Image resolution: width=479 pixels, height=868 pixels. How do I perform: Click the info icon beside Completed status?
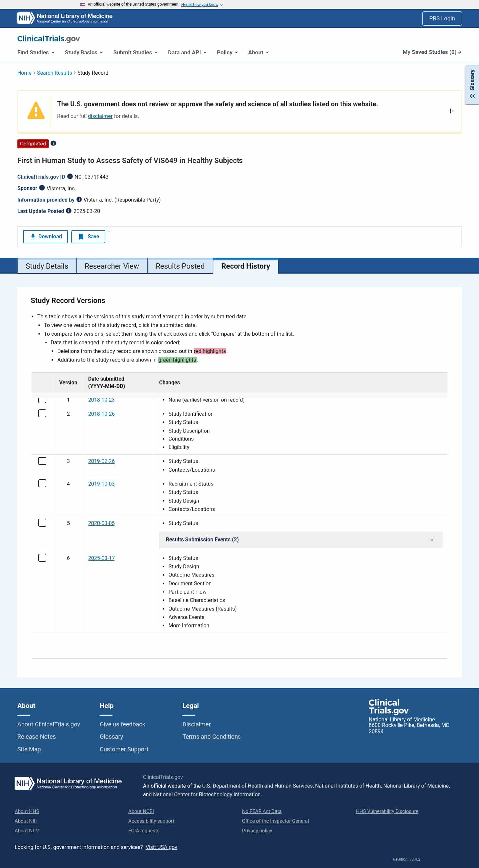coord(53,143)
